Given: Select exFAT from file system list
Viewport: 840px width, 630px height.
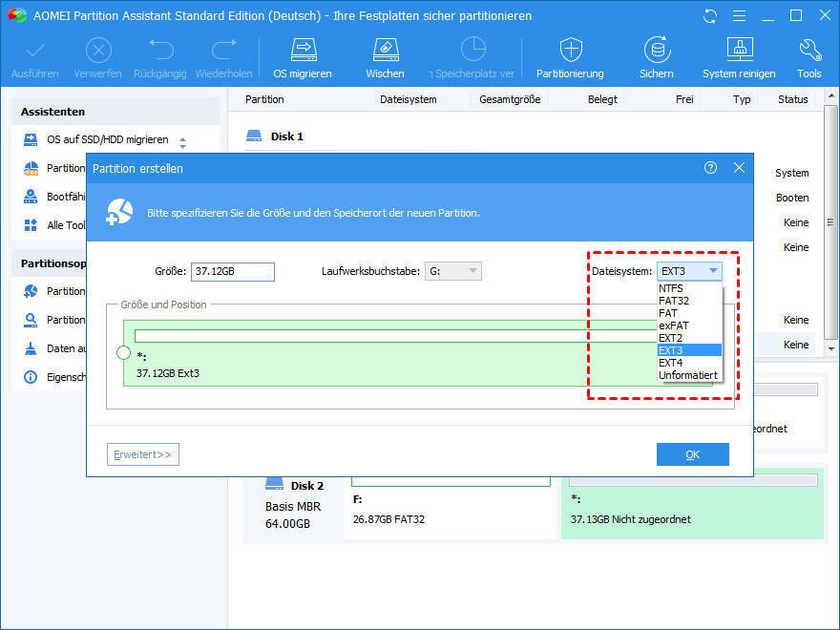Looking at the screenshot, I should (x=689, y=325).
